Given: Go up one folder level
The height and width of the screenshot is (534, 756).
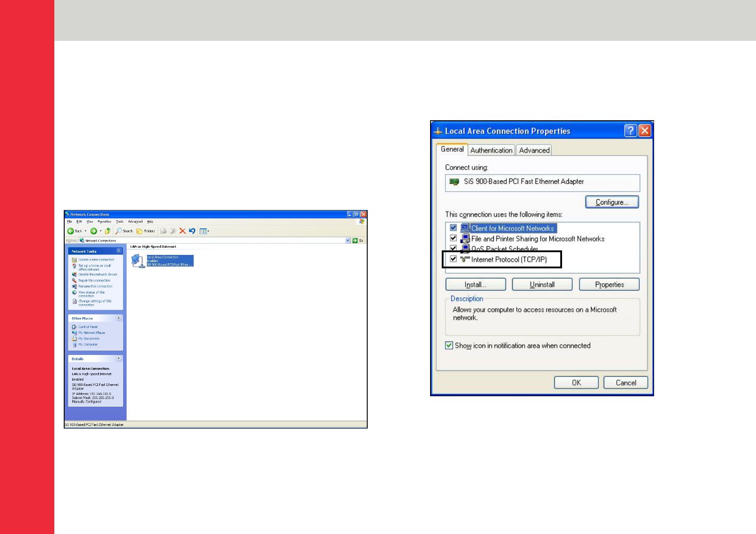Looking at the screenshot, I should [108, 231].
